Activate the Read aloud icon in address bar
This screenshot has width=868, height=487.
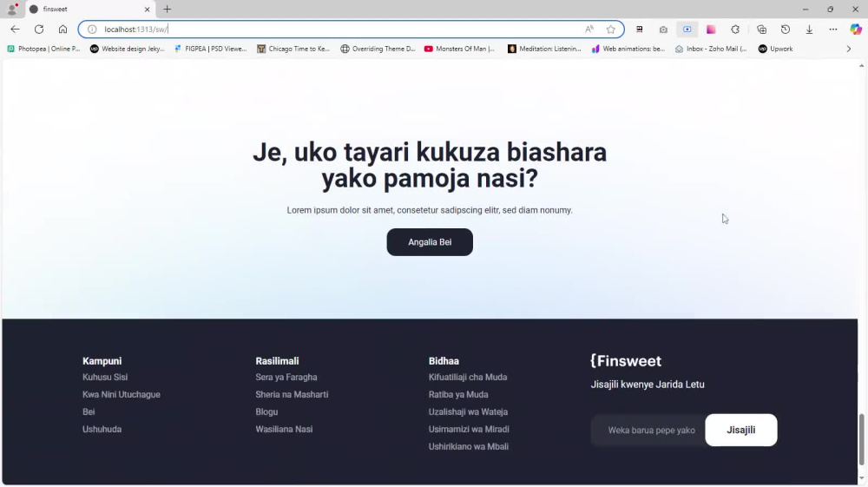(589, 30)
